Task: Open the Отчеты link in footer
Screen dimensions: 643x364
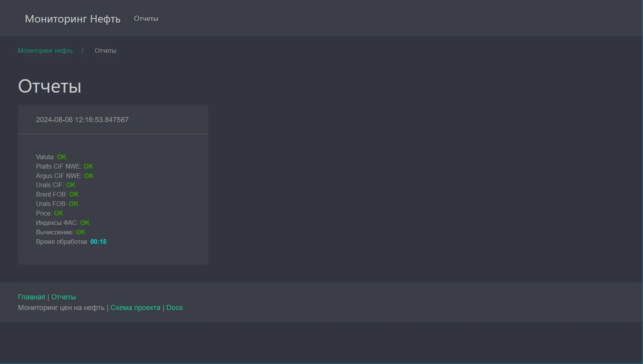Action: [x=64, y=297]
